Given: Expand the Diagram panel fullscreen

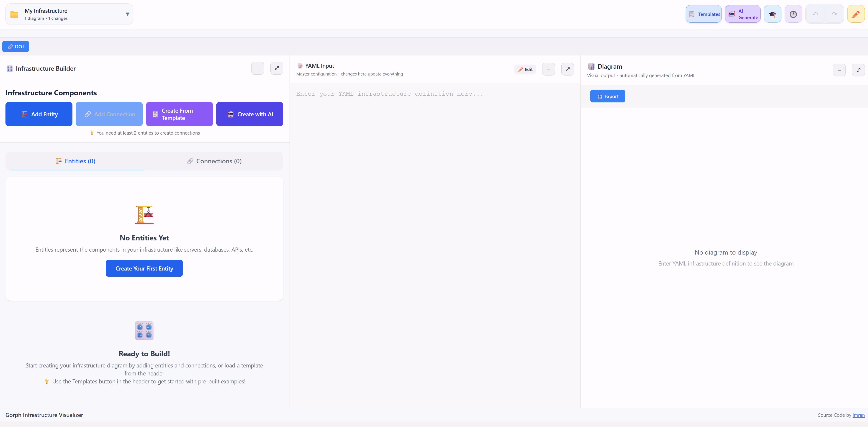Looking at the screenshot, I should [x=858, y=70].
